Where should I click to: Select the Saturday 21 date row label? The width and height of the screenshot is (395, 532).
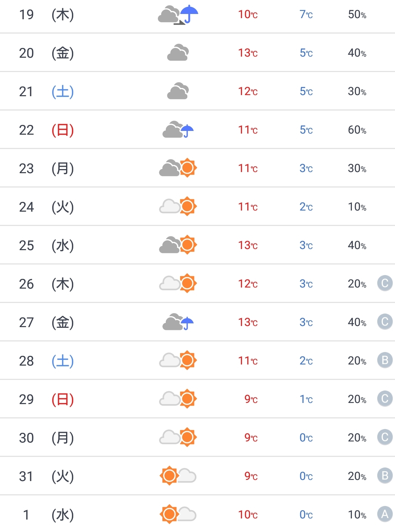pyautogui.click(x=46, y=92)
